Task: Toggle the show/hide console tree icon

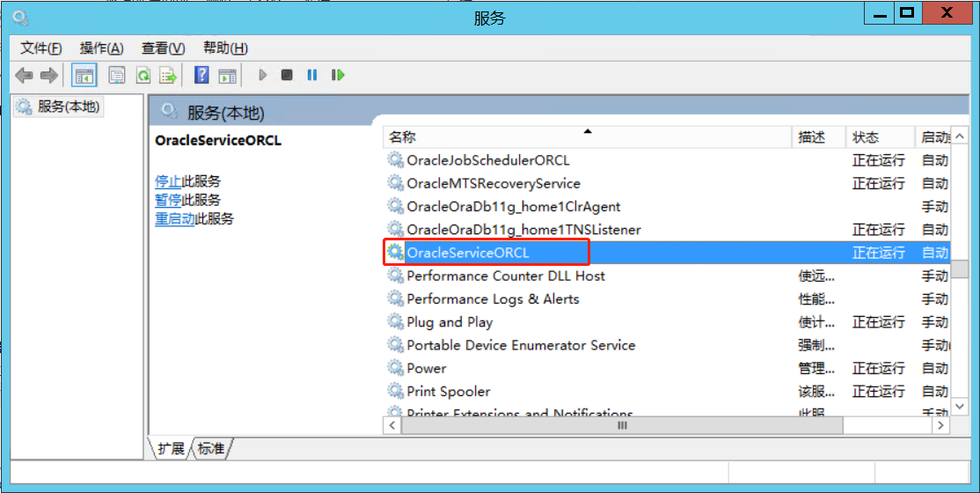Action: click(x=84, y=76)
